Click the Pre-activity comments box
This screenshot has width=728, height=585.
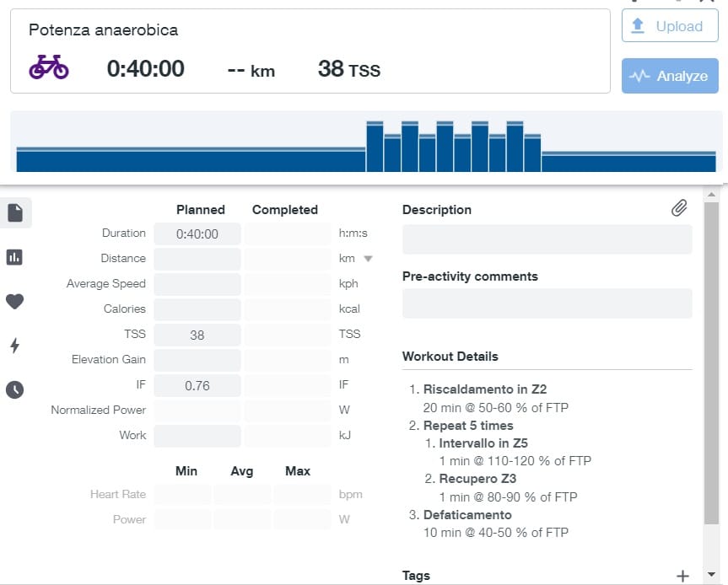point(547,303)
